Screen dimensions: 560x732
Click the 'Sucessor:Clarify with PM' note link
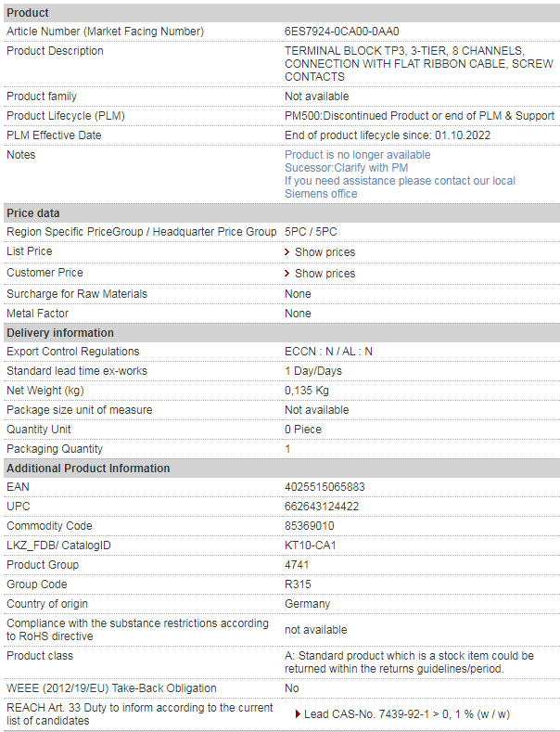coord(346,168)
